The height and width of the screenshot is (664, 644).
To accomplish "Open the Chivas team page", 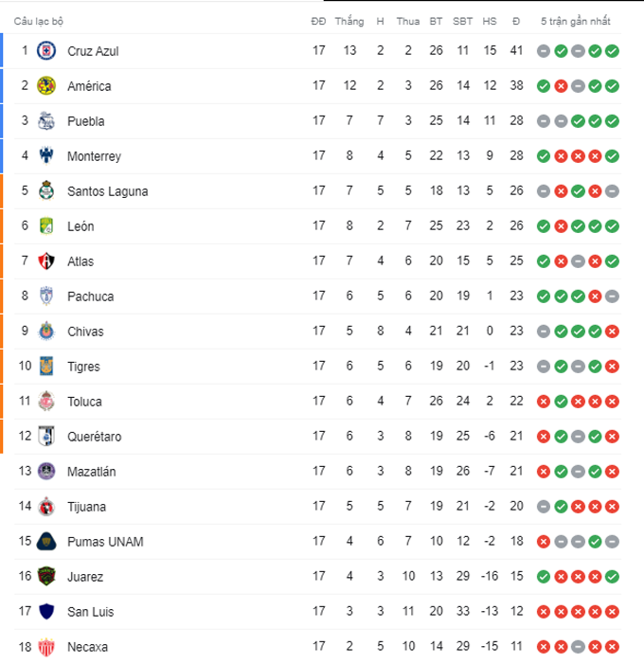I will point(85,332).
